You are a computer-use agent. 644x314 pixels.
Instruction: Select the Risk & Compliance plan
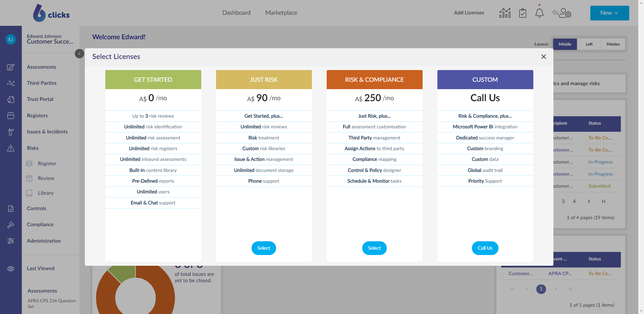coord(374,248)
